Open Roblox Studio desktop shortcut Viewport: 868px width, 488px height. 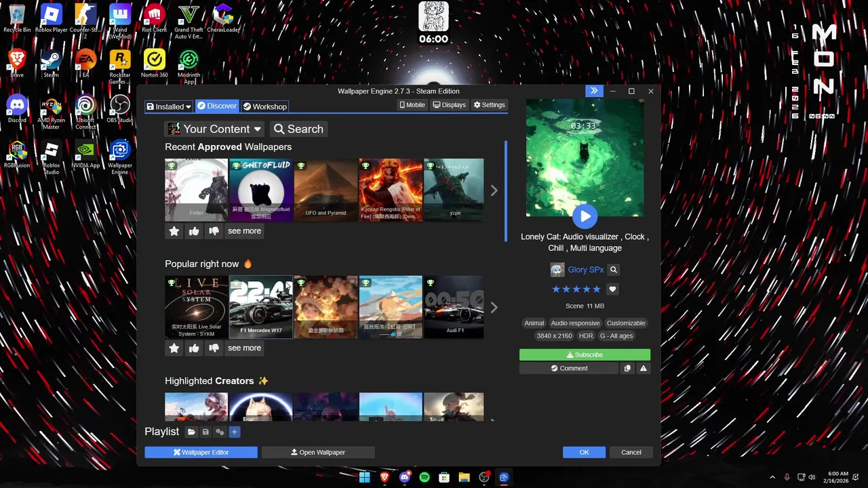coord(51,157)
